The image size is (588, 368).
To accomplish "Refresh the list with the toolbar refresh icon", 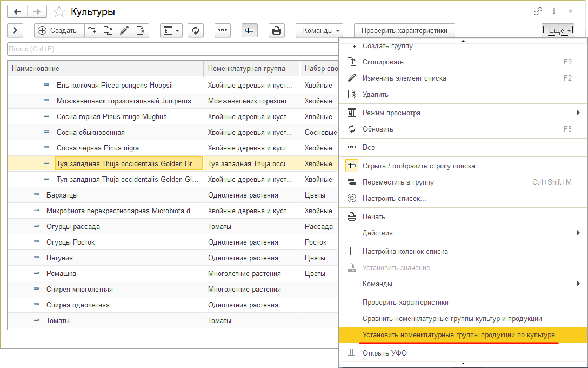I will [x=196, y=30].
